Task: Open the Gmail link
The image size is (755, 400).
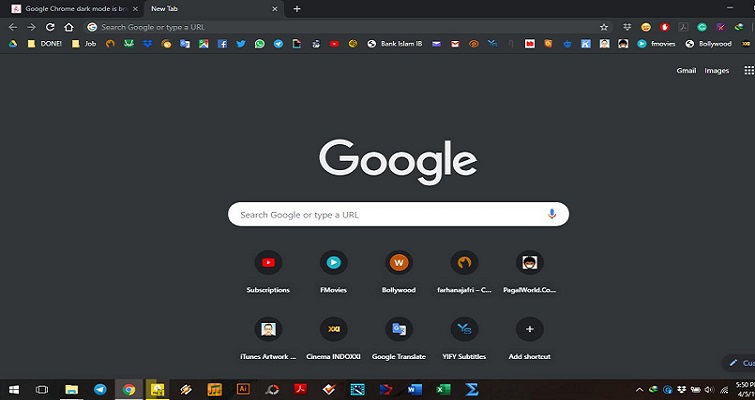Action: pyautogui.click(x=686, y=71)
